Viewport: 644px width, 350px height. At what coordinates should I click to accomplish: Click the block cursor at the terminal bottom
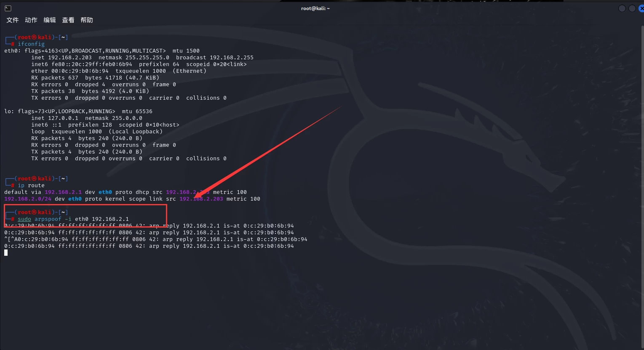coord(6,252)
